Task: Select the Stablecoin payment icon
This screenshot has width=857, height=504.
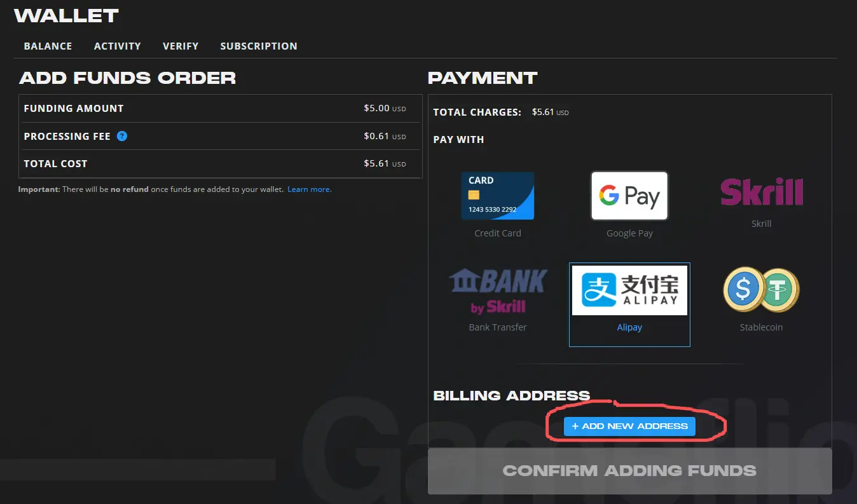Action: 761,289
